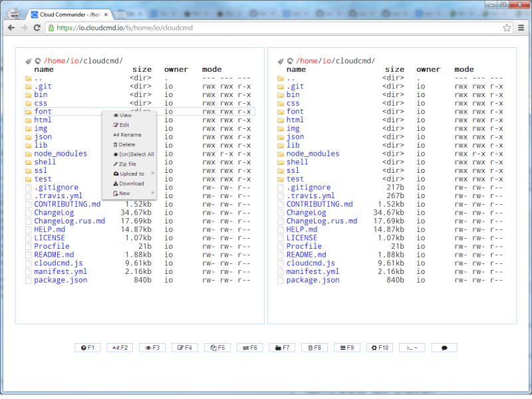Click the F5 copy button

pyautogui.click(x=217, y=347)
